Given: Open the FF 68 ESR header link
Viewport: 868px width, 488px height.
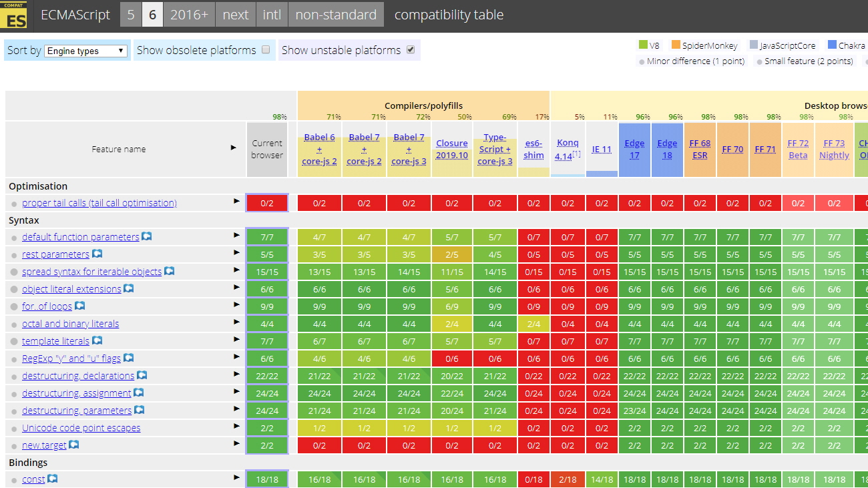Looking at the screenshot, I should point(700,150).
